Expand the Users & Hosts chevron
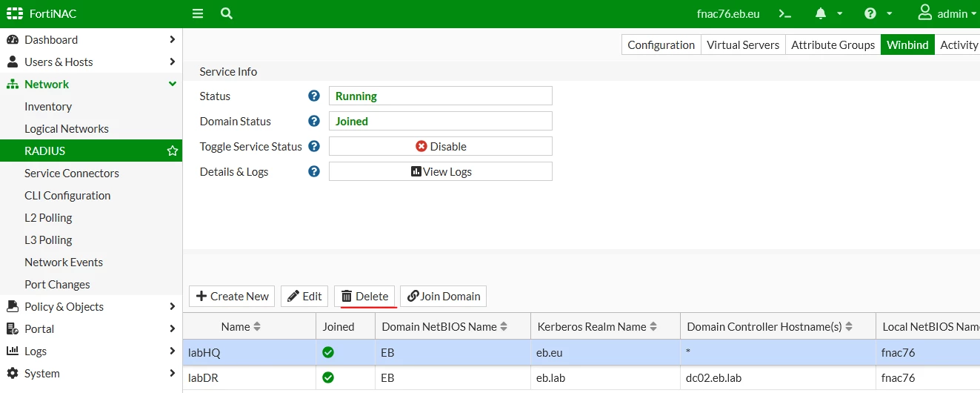This screenshot has height=393, width=980. click(x=172, y=62)
